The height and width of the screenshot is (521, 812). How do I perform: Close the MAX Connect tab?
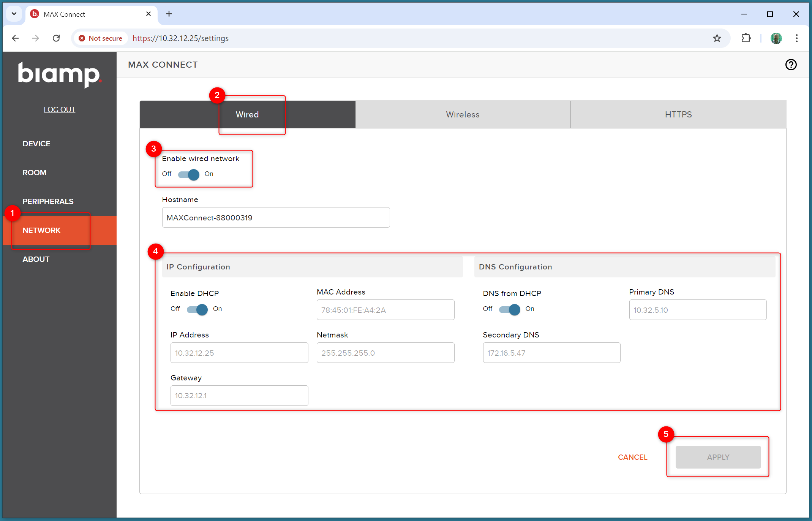coord(148,14)
